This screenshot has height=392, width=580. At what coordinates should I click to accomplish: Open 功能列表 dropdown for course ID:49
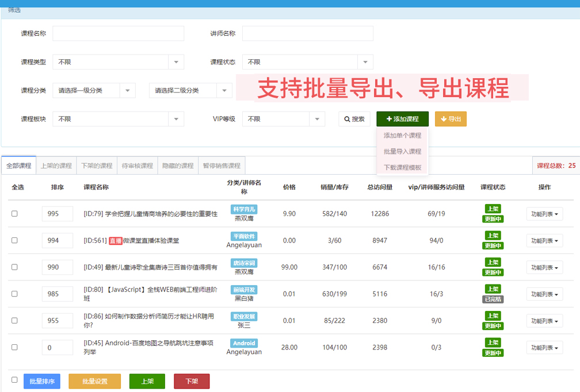tap(544, 267)
